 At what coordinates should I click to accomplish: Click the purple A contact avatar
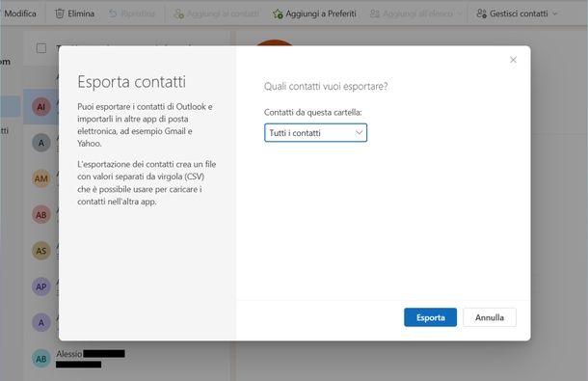click(x=40, y=323)
